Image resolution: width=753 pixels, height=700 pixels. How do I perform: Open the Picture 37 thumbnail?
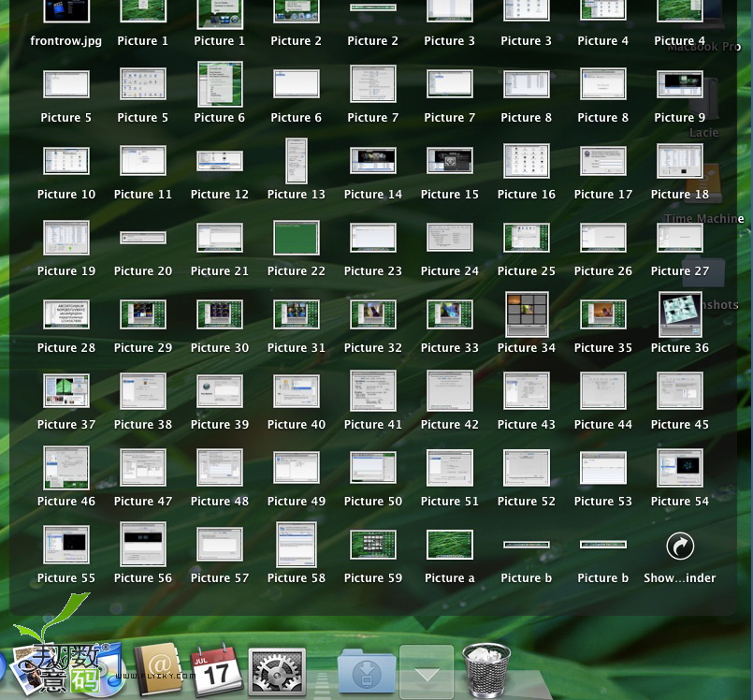click(x=66, y=391)
